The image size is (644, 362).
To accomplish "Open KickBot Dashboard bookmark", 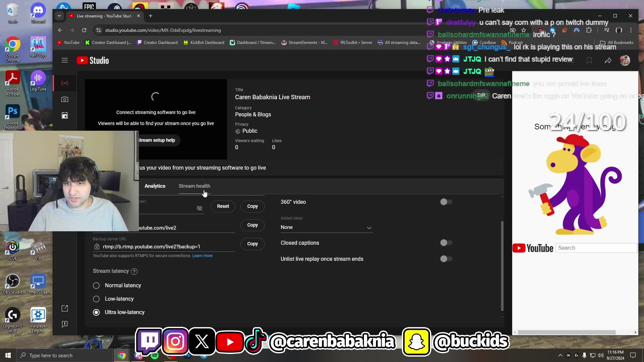I will pos(204,43).
